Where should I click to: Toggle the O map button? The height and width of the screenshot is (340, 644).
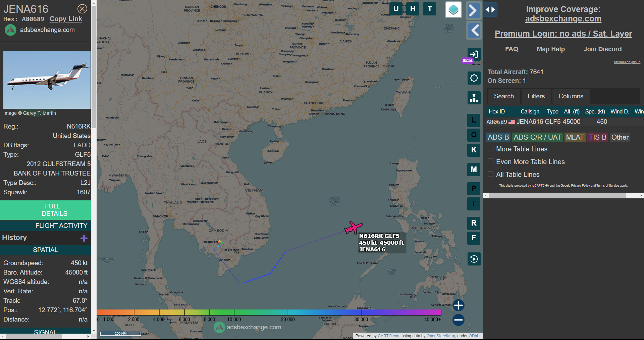click(474, 135)
